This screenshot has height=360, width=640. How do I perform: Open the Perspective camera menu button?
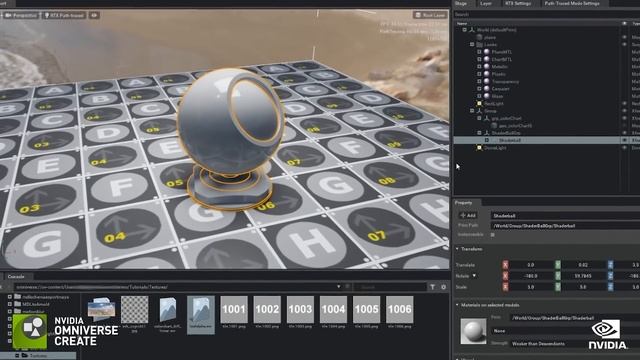[21, 16]
